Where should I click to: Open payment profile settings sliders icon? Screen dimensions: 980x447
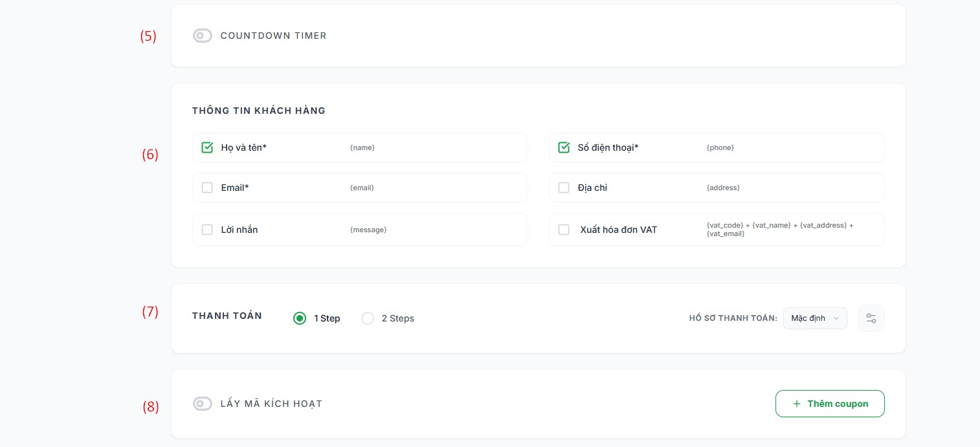coord(871,318)
